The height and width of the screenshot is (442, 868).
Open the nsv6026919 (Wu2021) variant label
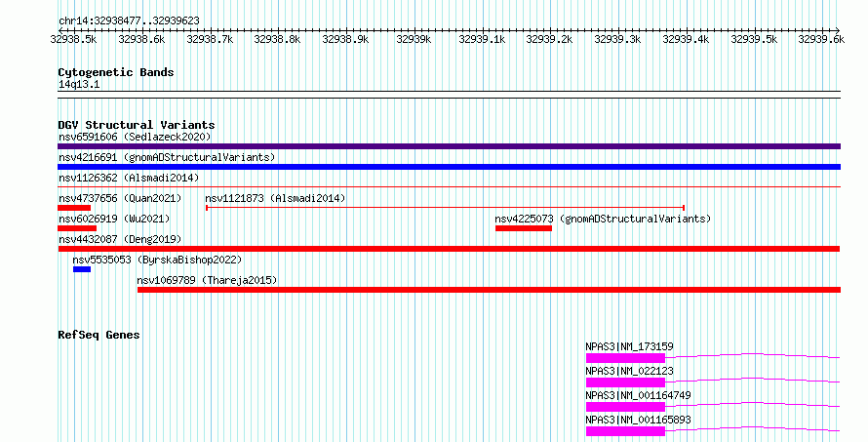pos(114,219)
